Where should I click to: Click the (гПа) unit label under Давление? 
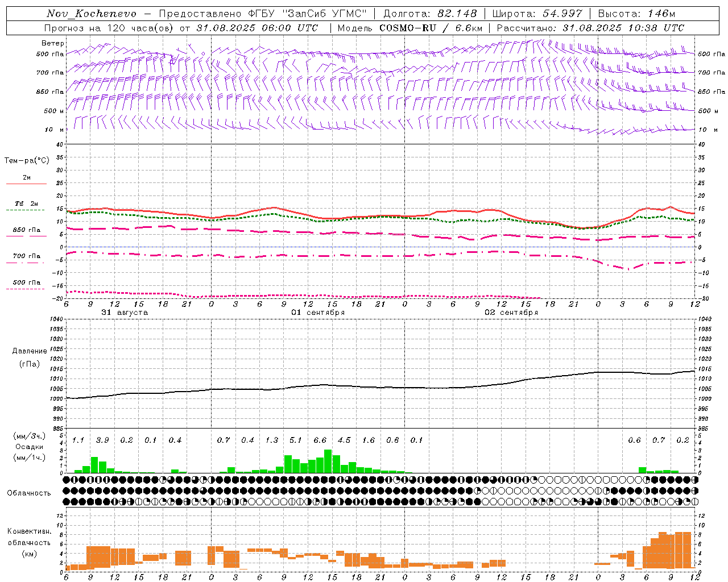click(30, 364)
